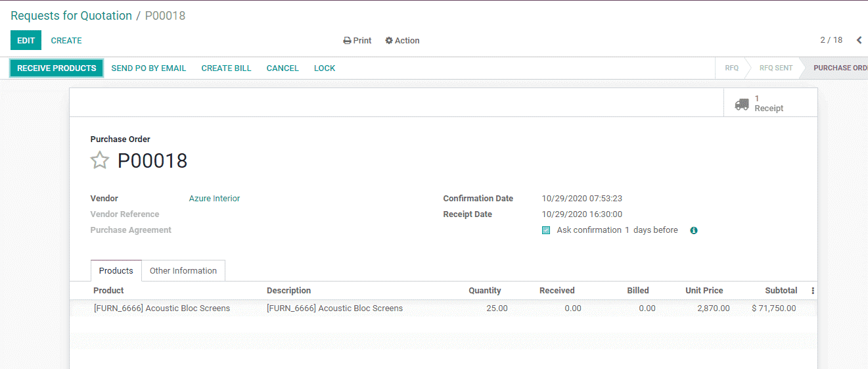Click confirmation date 10/29/2020 07:53:23
868x369 pixels.
point(582,199)
